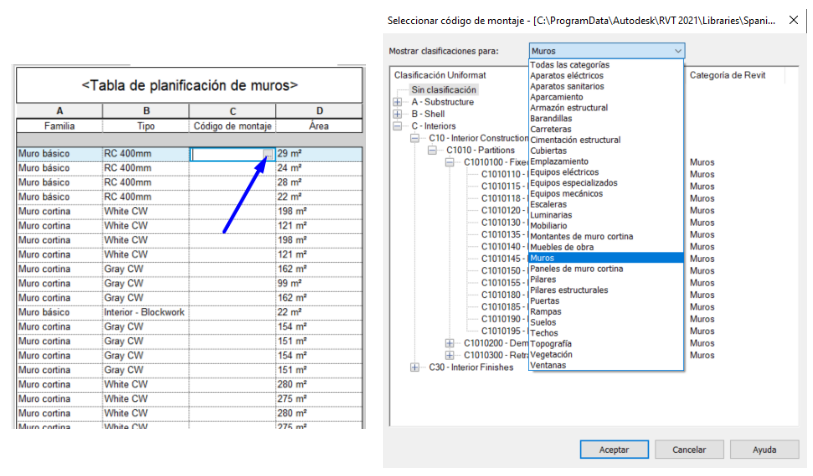Pick Equipos mecánicos from the list

click(606, 193)
